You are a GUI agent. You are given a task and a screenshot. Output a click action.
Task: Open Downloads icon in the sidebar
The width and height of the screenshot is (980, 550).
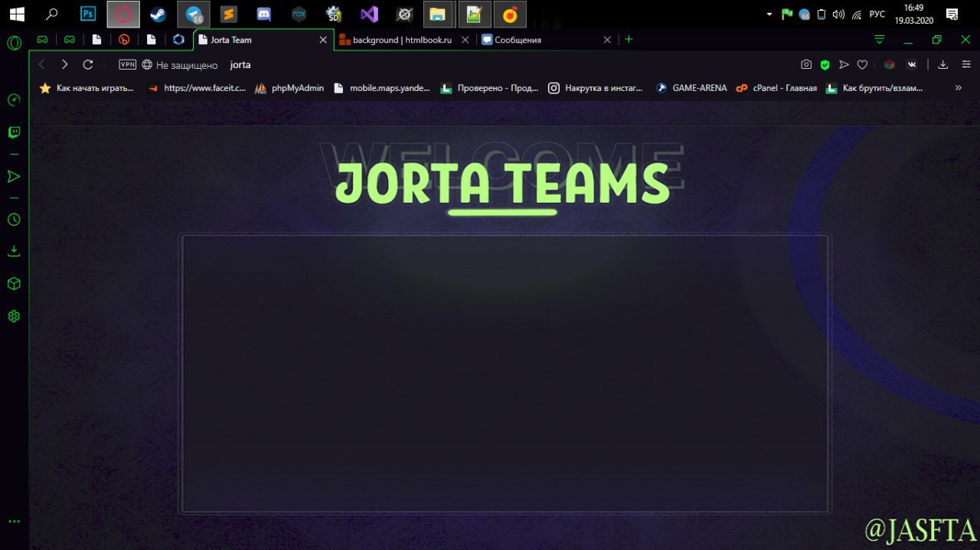tap(14, 251)
